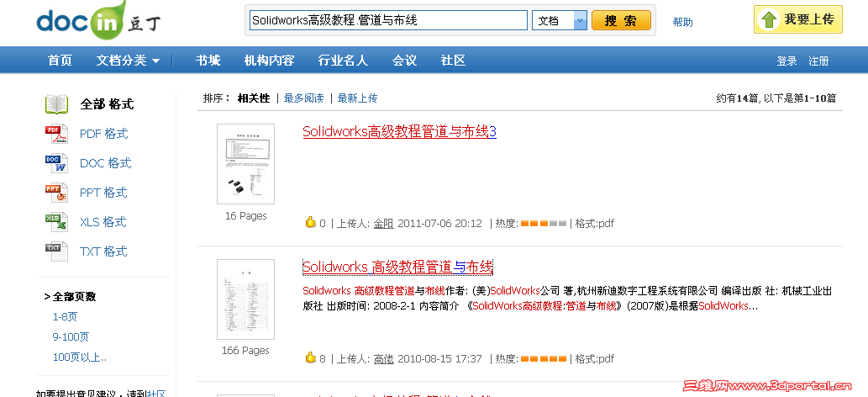Click the search query input field

388,20
